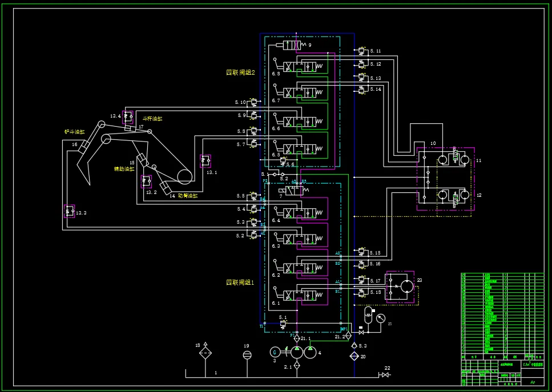
Task: Select directional valve symbol 6.1
Action: [303, 295]
